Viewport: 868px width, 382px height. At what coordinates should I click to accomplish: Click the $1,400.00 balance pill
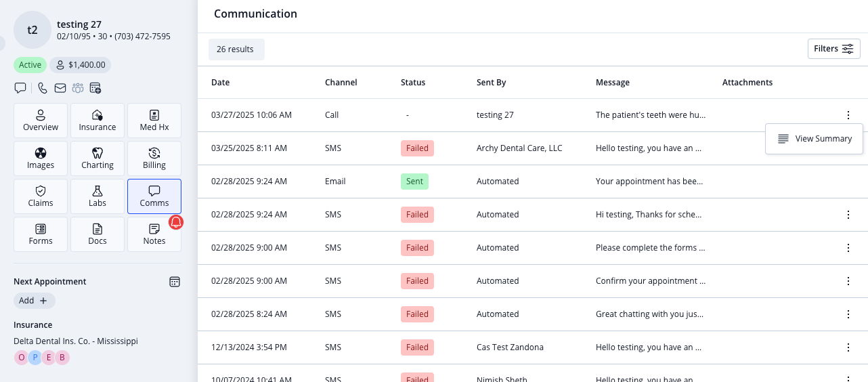(x=80, y=65)
